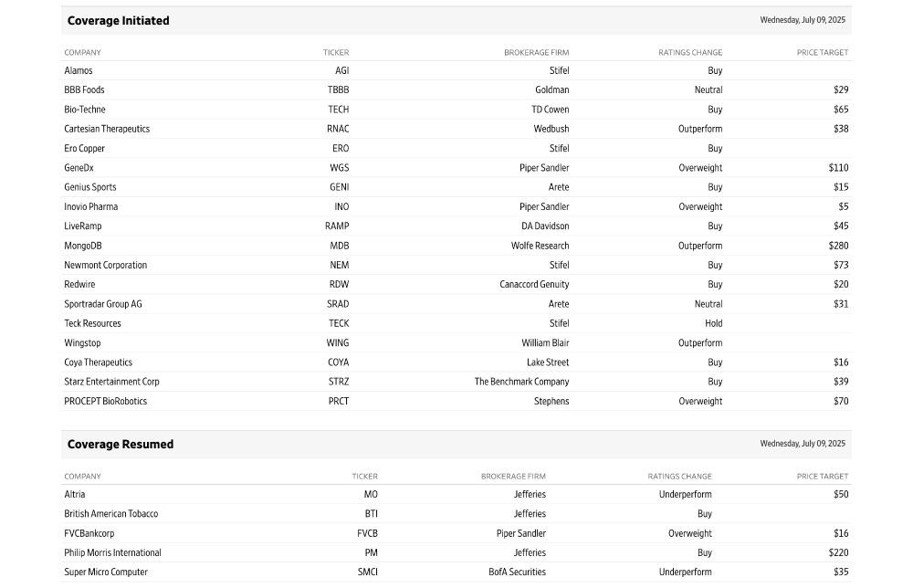Image resolution: width=913 pixels, height=588 pixels.
Task: Click Cartesian Therapeutics in the table
Action: tap(107, 129)
